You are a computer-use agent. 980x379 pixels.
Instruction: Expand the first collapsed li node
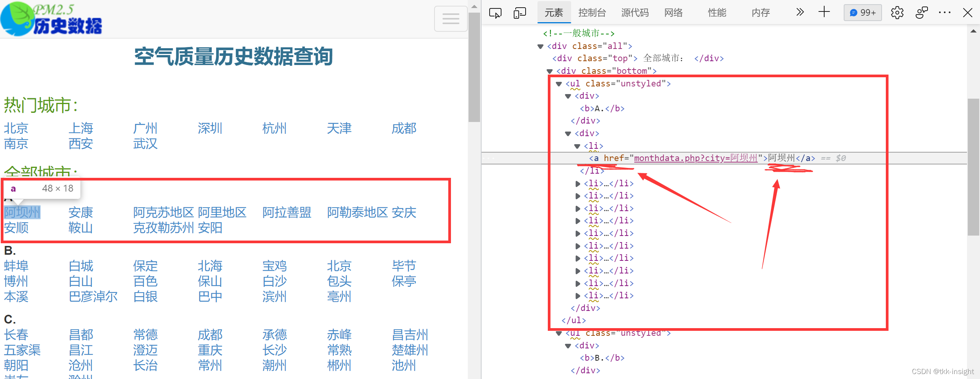pyautogui.click(x=577, y=184)
